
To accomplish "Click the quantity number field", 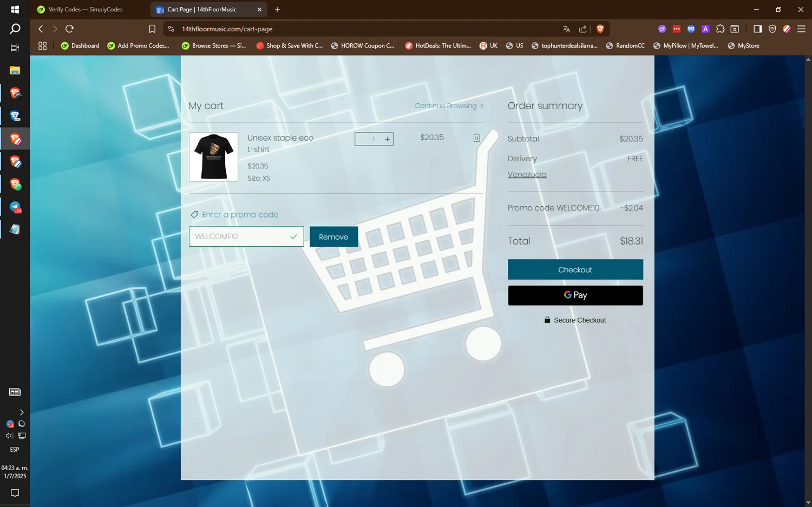I will coord(374,139).
